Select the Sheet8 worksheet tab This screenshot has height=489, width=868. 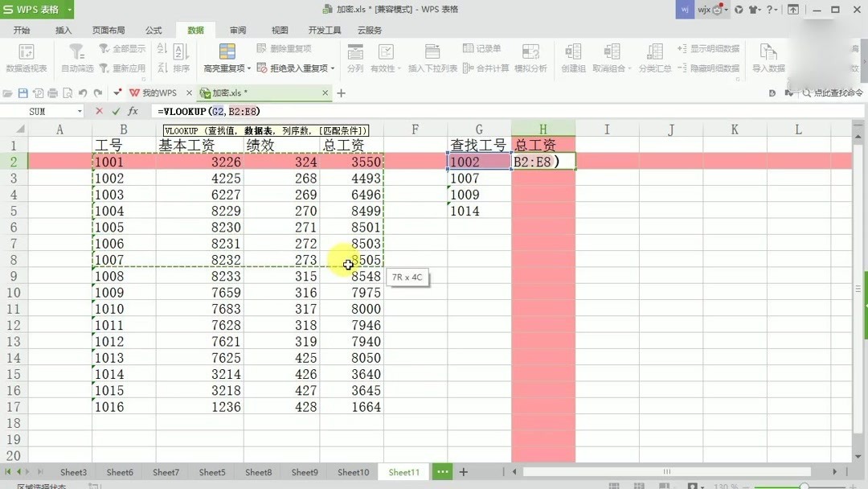(x=258, y=472)
